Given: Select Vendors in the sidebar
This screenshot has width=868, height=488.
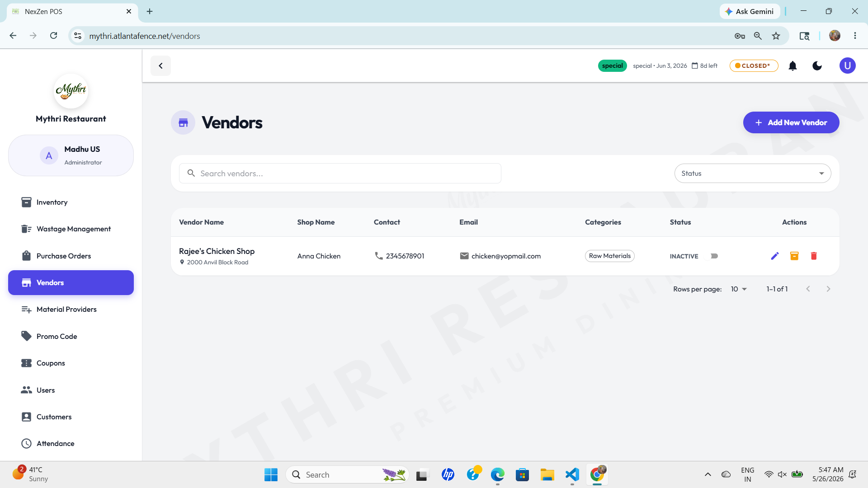Looking at the screenshot, I should [x=71, y=283].
